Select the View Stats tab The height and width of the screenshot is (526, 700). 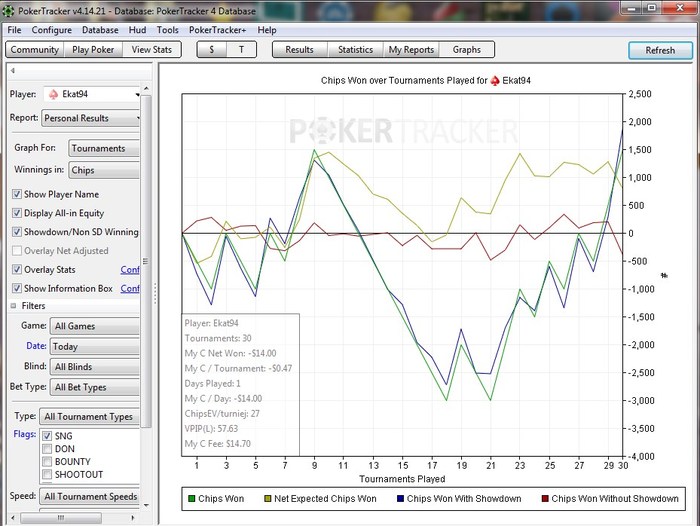(151, 50)
